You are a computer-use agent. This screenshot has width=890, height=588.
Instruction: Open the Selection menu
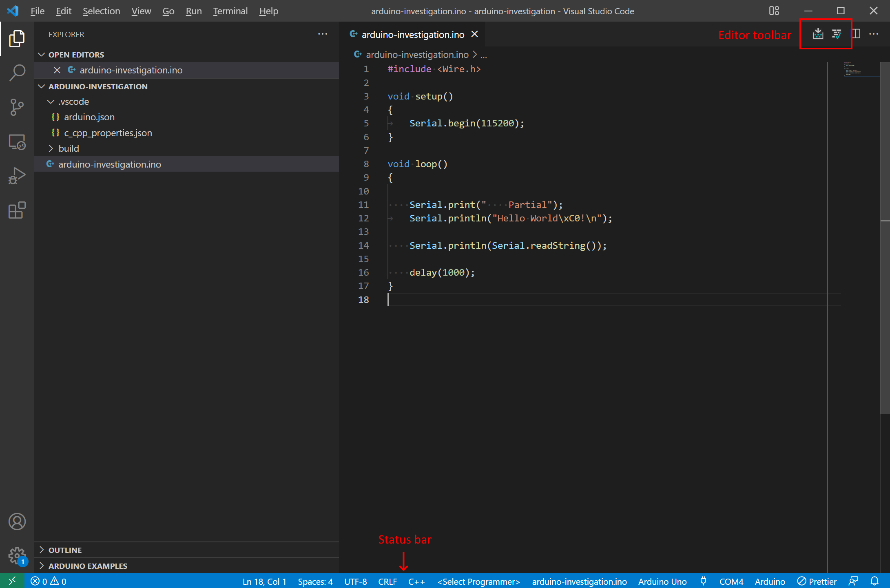coord(102,11)
